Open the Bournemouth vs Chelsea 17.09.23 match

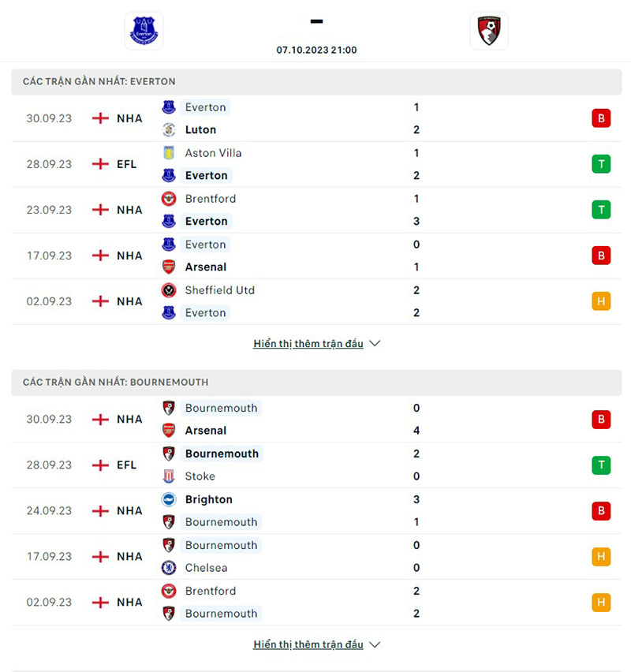point(315,557)
